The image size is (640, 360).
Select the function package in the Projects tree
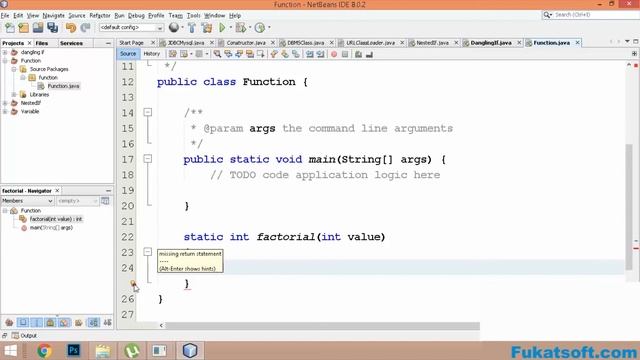[x=48, y=78]
